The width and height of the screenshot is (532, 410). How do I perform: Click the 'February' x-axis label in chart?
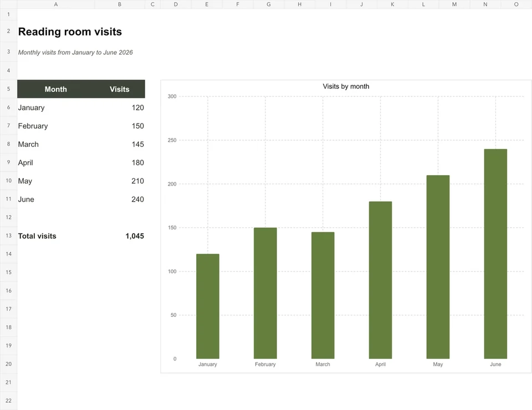[265, 364]
